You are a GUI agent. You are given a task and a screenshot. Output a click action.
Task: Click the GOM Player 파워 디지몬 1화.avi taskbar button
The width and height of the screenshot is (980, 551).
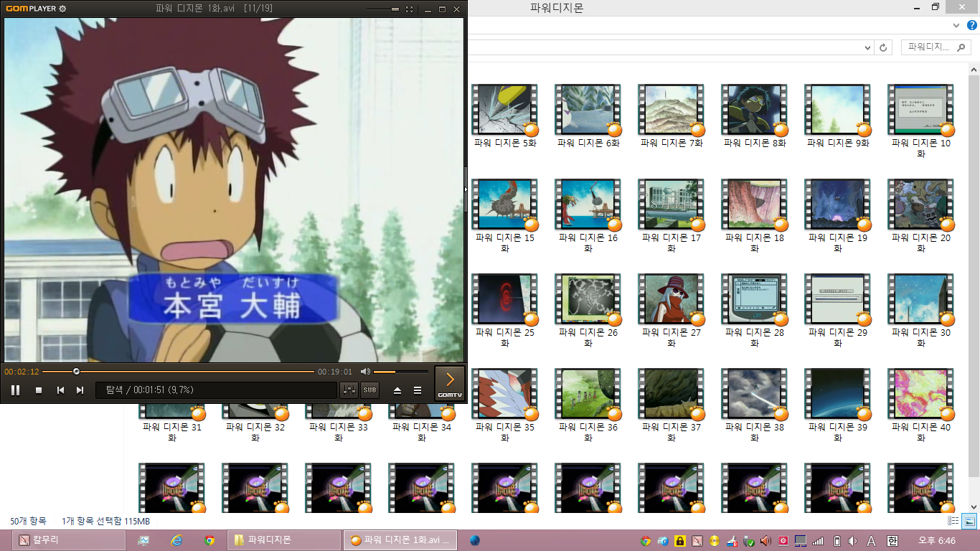(400, 540)
